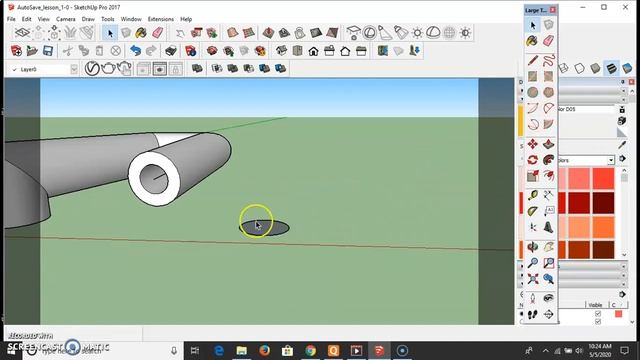Click the Visible column header in Layers
This screenshot has height=360, width=640.
pyautogui.click(x=595, y=305)
